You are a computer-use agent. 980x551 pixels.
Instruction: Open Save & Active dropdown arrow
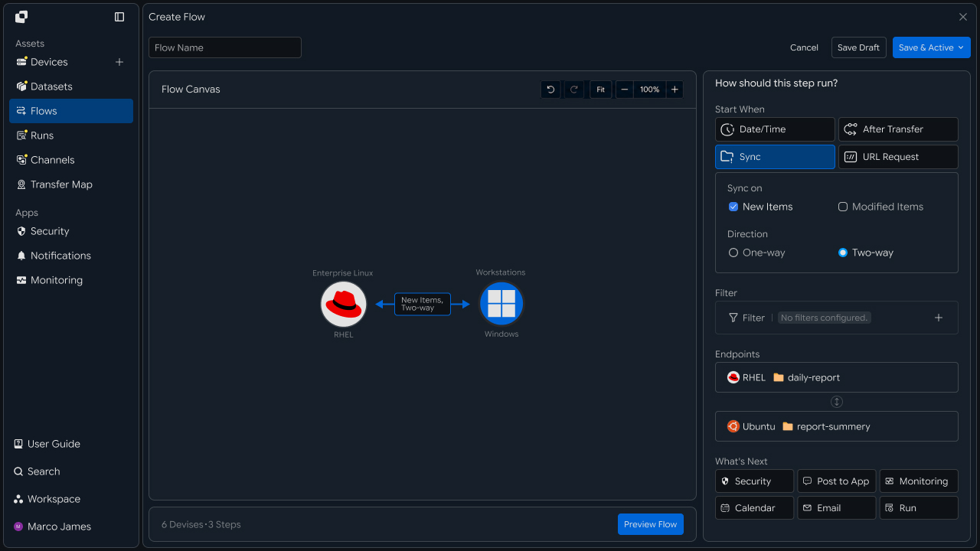[x=961, y=47]
